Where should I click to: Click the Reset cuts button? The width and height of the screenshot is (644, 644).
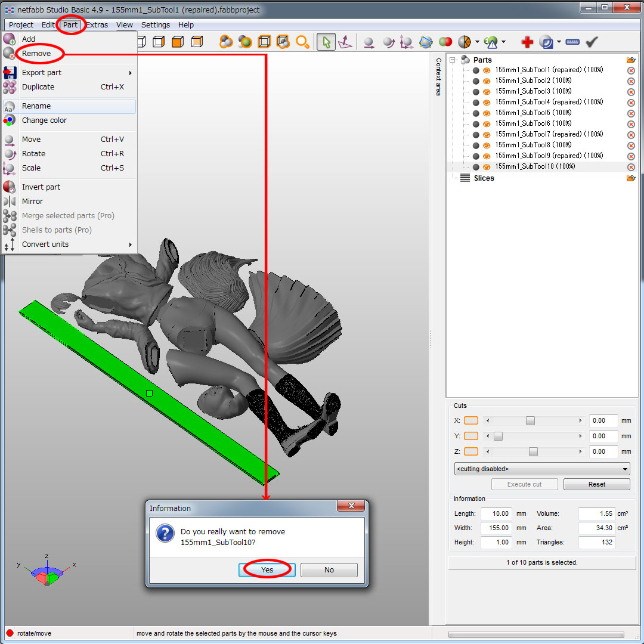coord(596,485)
